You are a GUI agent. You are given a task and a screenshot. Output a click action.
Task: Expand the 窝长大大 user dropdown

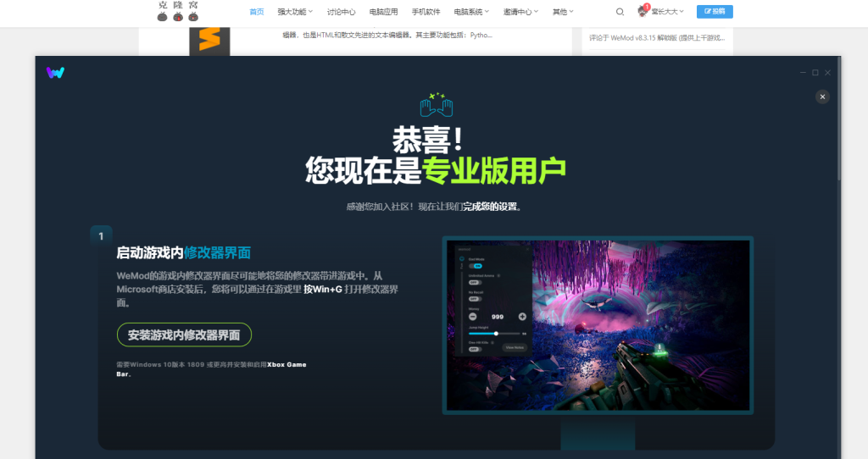click(667, 12)
